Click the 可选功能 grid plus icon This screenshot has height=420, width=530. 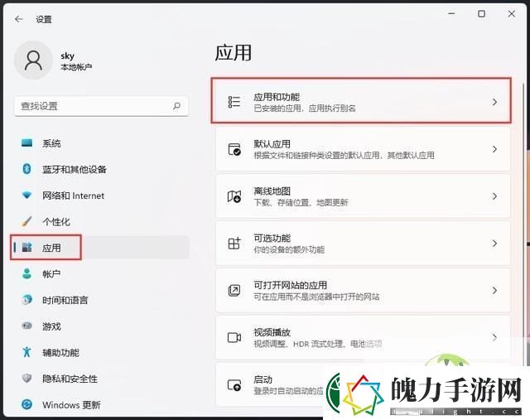click(x=234, y=244)
